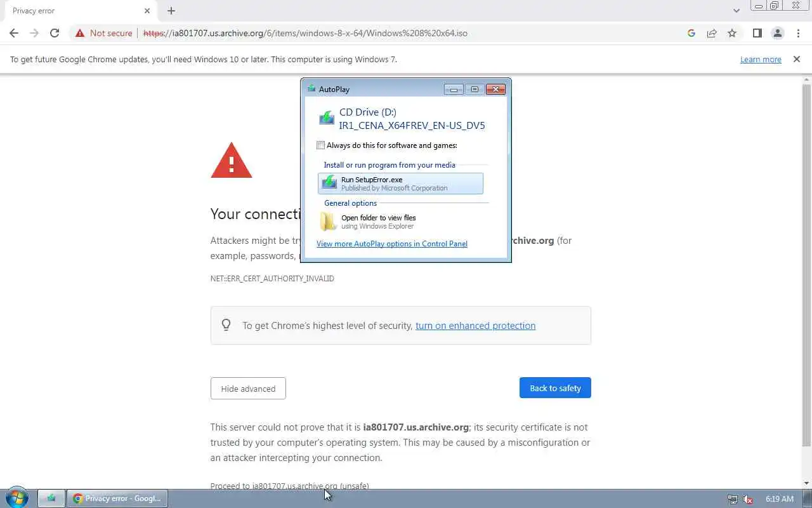Click NET::ERR_CERT_AUTHORITY_INVALID error code
Screen dimensions: 812x508
[x=272, y=279]
